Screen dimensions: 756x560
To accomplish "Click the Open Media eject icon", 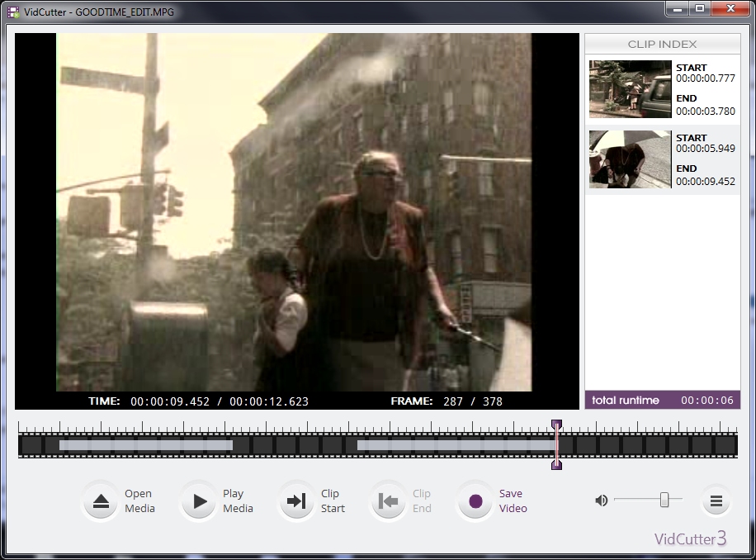I will coord(101,501).
